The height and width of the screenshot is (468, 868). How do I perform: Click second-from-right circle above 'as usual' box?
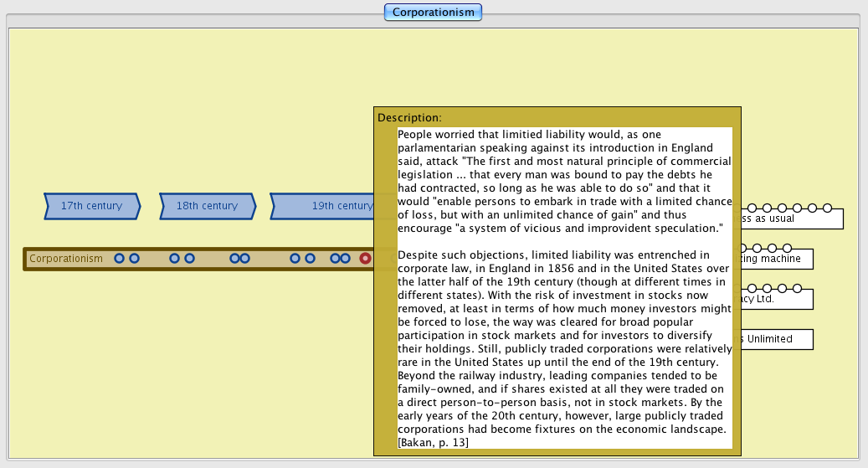coord(812,208)
